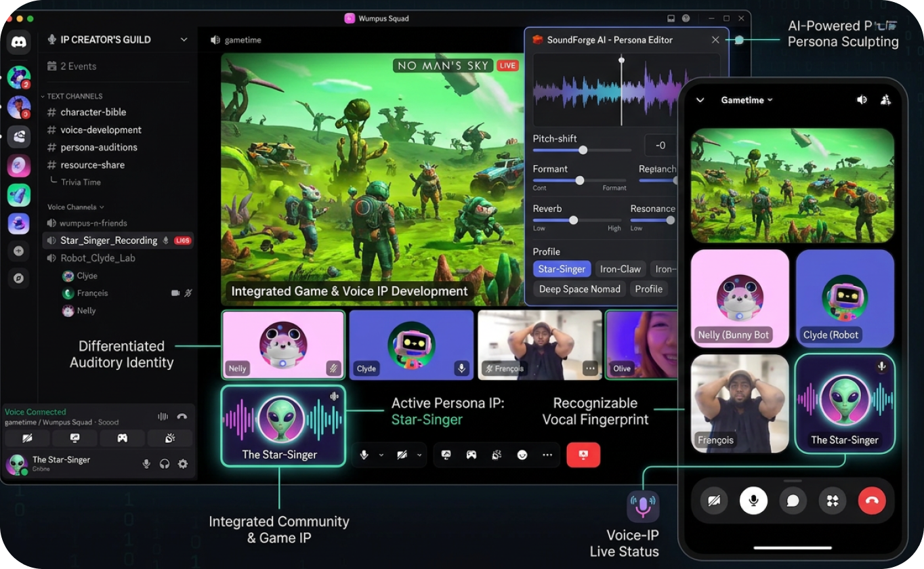The image size is (924, 569).
Task: Click the red stop streaming button
Action: click(x=583, y=455)
